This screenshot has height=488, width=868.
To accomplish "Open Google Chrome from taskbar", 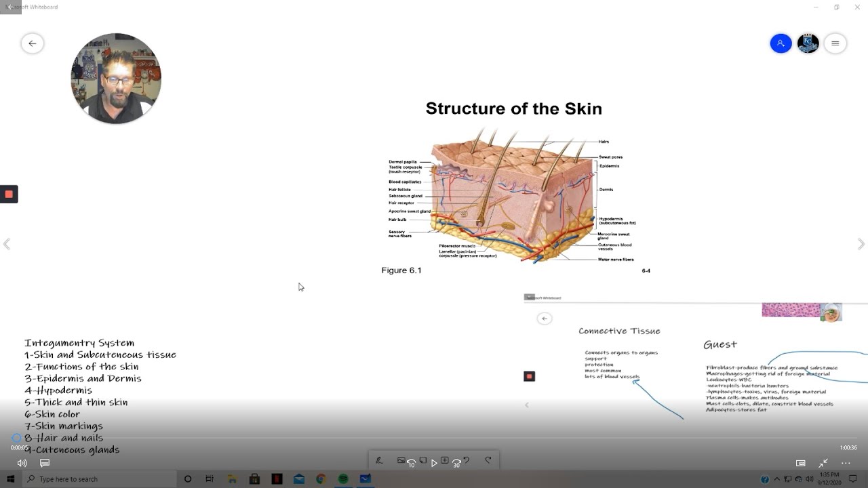I will coord(321,479).
